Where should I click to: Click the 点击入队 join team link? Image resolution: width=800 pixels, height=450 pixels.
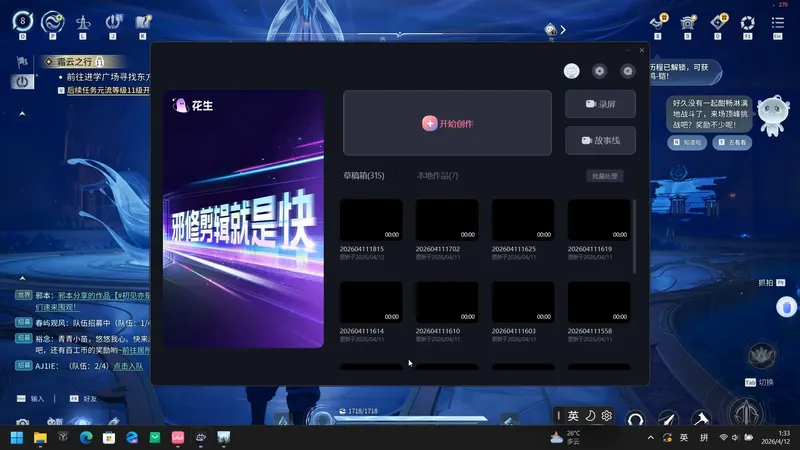point(128,366)
